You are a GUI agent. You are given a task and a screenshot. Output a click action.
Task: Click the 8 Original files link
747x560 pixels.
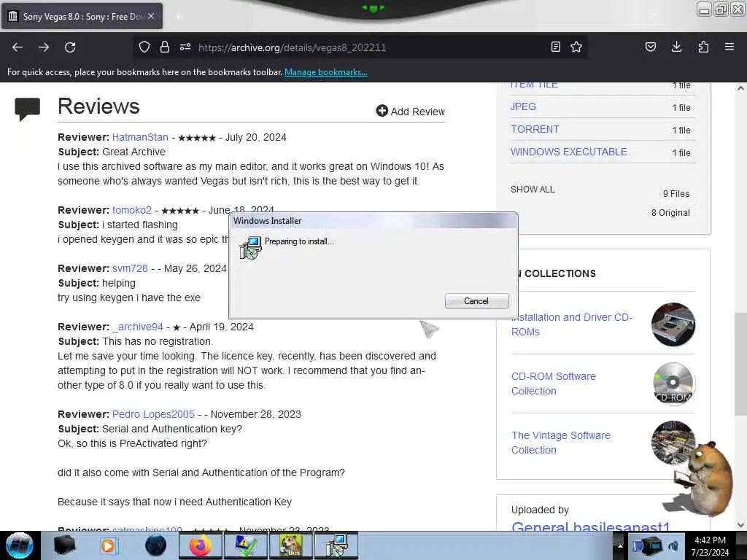pos(670,213)
